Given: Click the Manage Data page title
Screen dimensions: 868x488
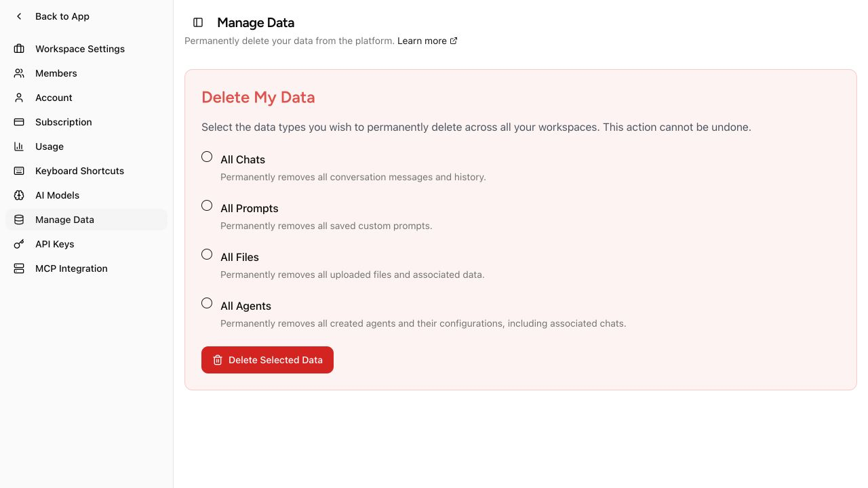Looking at the screenshot, I should pos(256,22).
